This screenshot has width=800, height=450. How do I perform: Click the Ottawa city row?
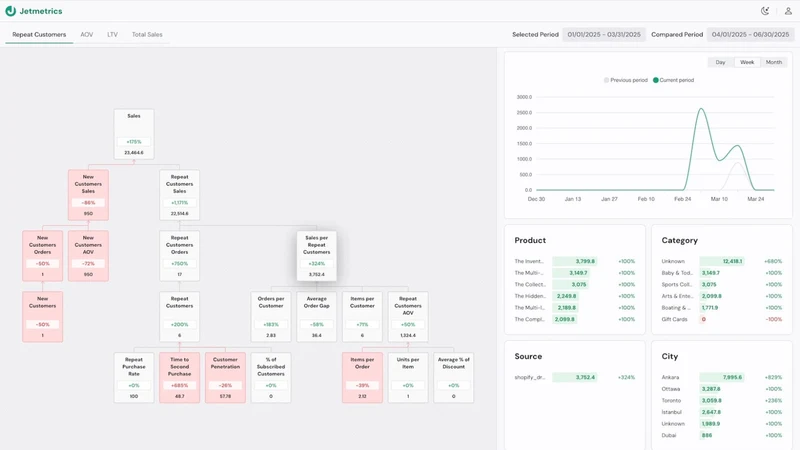point(721,389)
